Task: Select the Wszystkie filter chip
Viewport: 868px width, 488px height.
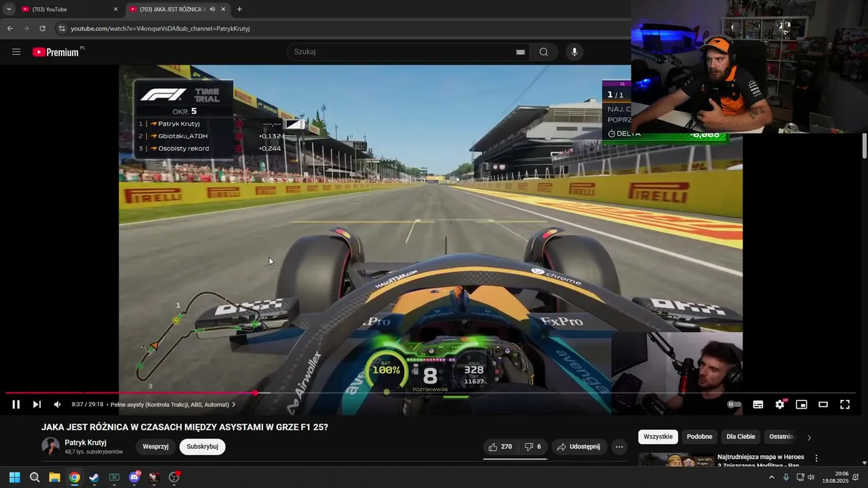Action: point(658,437)
